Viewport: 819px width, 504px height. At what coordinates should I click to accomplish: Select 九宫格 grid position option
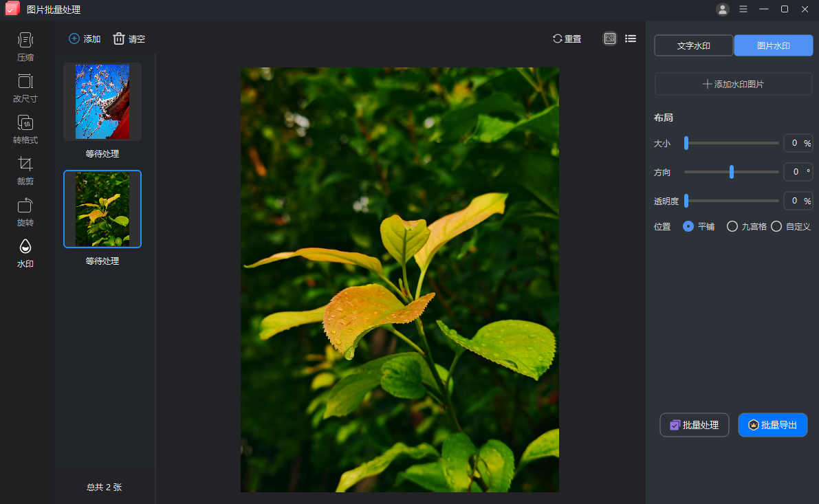click(x=732, y=226)
